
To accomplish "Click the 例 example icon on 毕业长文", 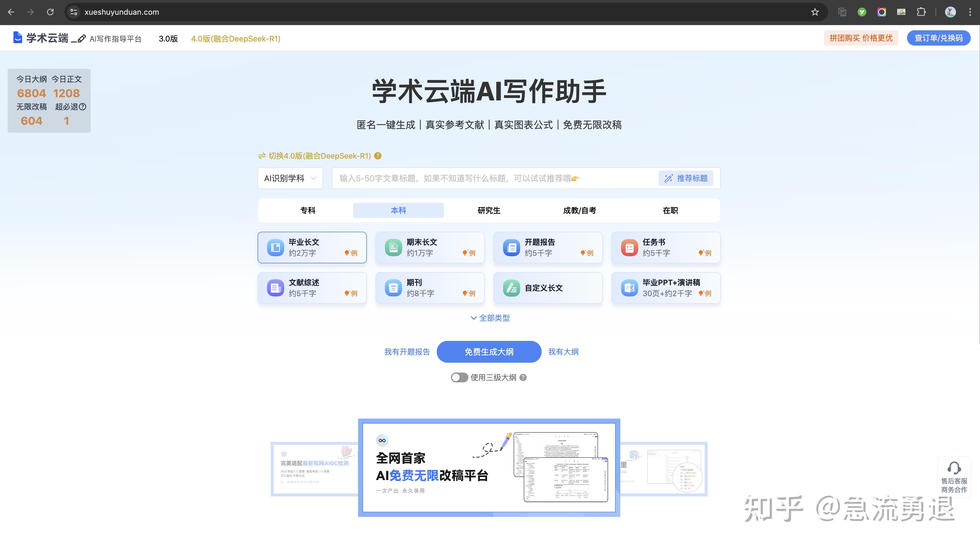I will tap(351, 253).
